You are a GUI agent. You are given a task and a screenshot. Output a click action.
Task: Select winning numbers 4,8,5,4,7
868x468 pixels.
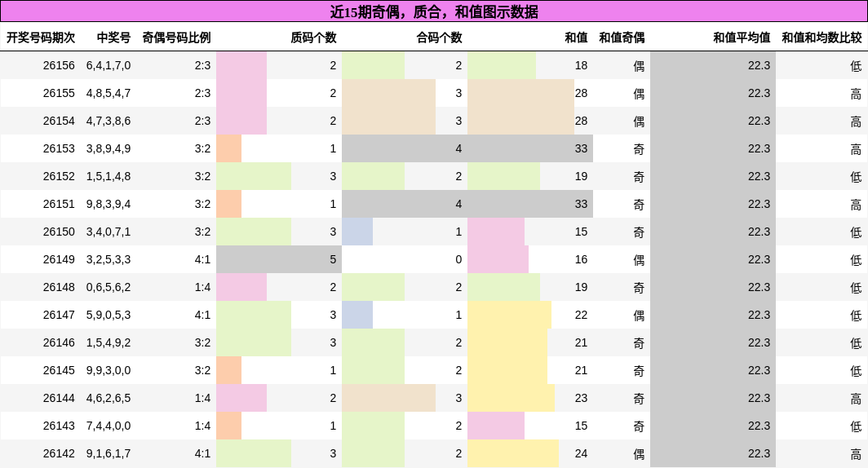pyautogui.click(x=108, y=93)
